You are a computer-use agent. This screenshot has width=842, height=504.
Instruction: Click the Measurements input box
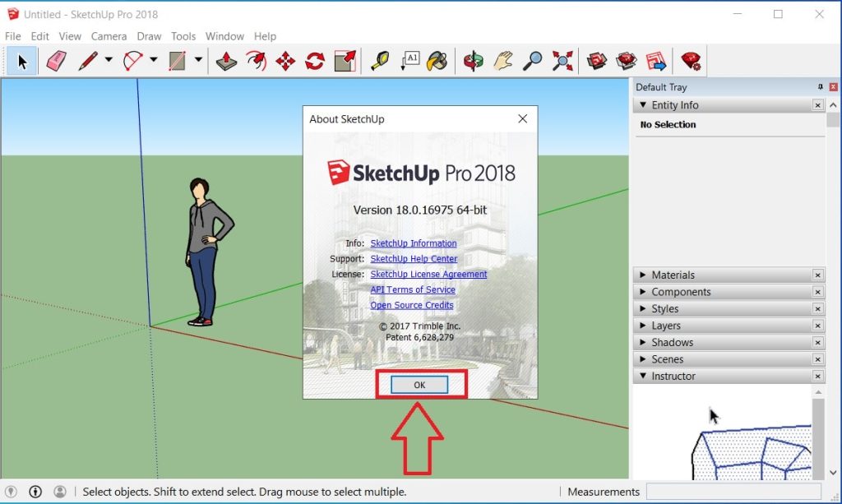(733, 492)
